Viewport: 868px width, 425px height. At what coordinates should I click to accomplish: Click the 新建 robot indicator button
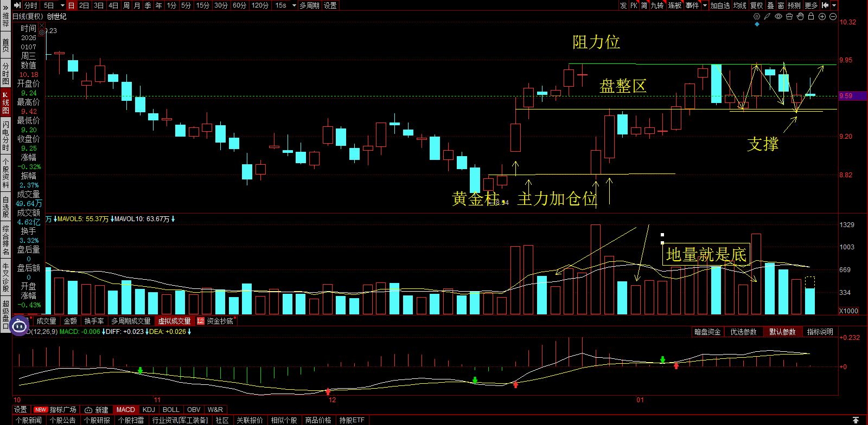pyautogui.click(x=97, y=410)
